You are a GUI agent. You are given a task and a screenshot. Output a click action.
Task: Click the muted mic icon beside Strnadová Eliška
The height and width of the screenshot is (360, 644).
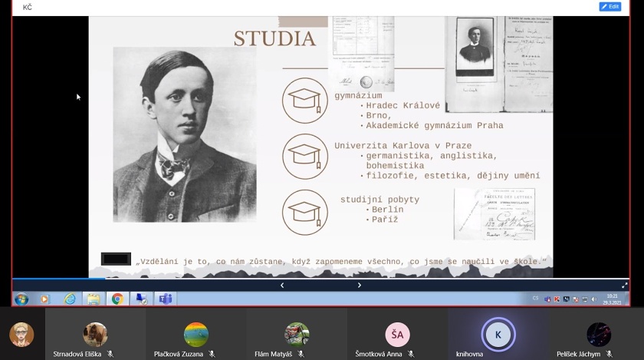pyautogui.click(x=111, y=355)
